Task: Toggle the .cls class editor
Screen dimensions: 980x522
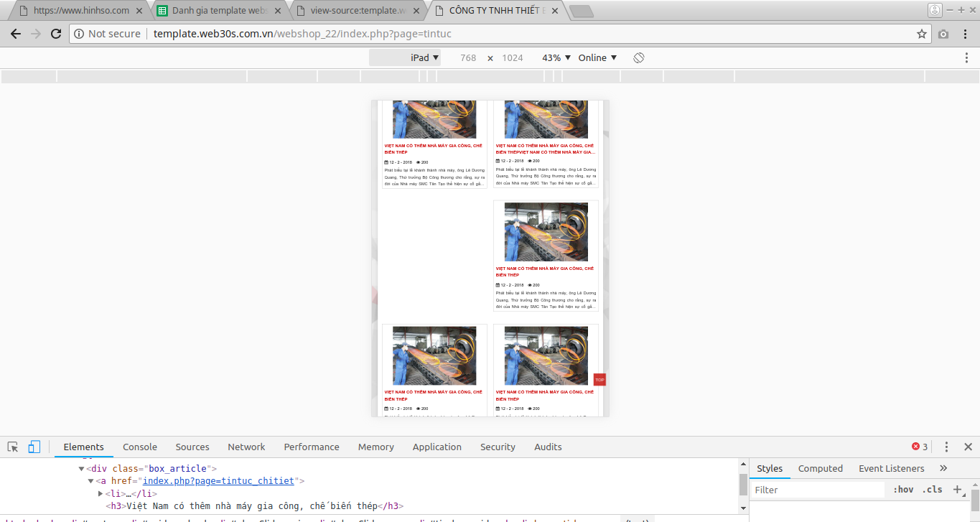Action: click(932, 490)
